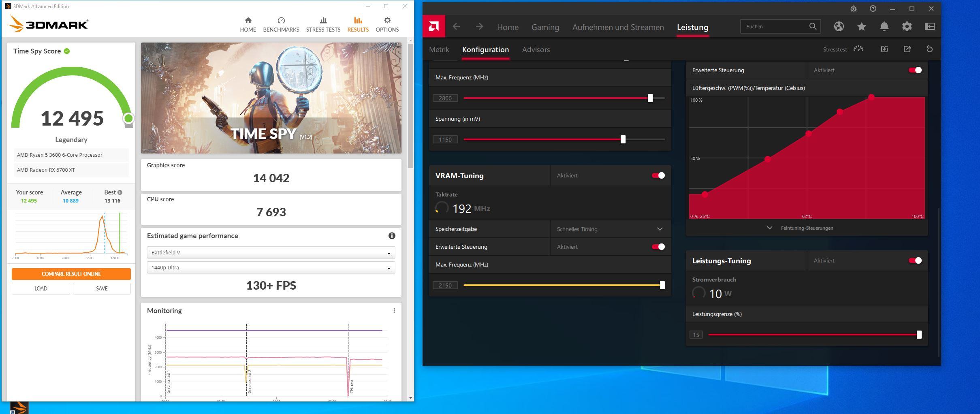Click the fan curve point at 62°C
Screen dimensions: 980x414
pyautogui.click(x=809, y=134)
